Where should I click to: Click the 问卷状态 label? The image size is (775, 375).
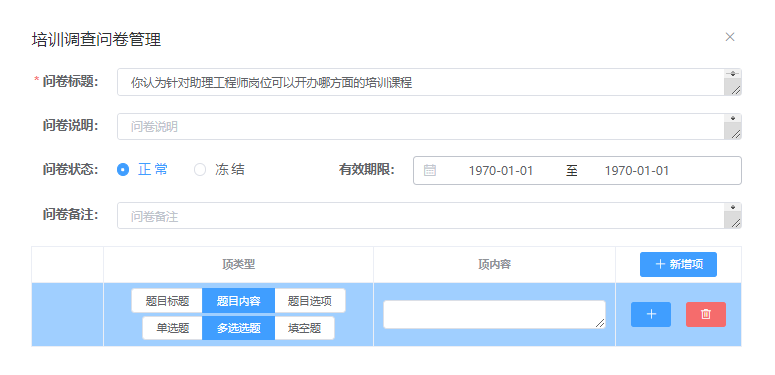coord(71,169)
